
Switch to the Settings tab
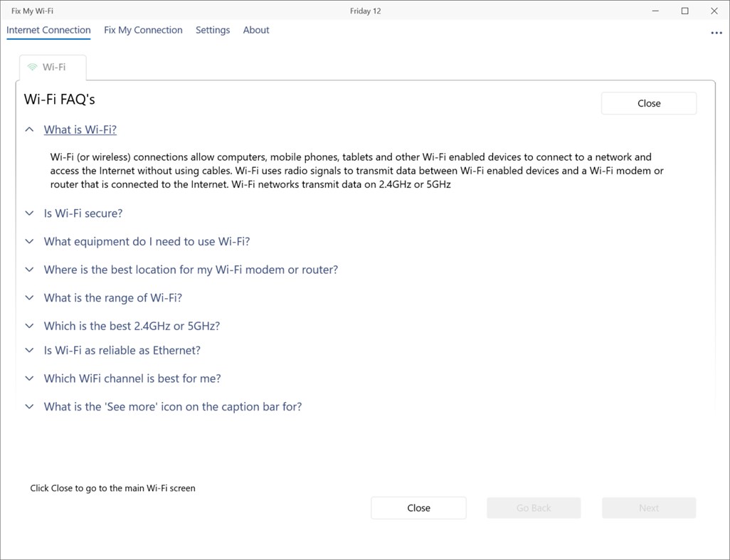click(213, 30)
